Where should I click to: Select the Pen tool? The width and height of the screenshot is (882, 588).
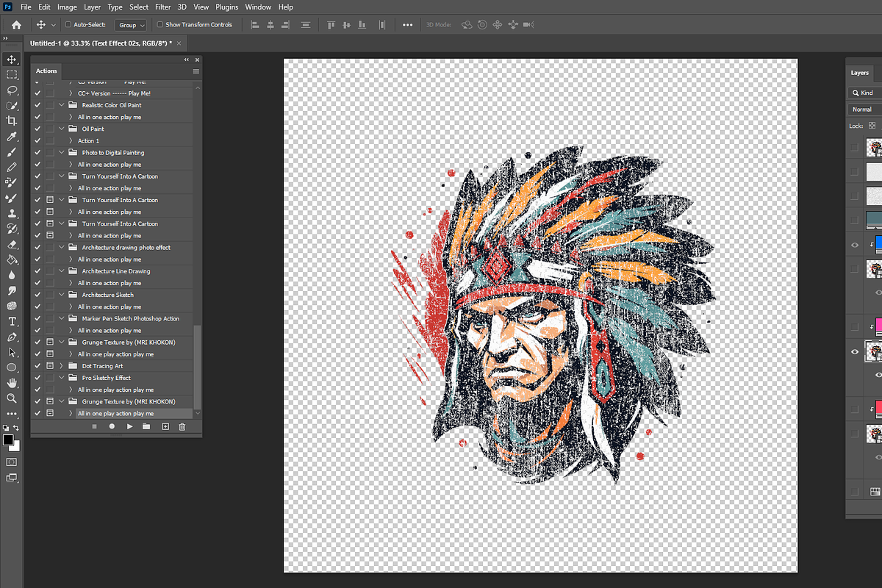point(12,337)
